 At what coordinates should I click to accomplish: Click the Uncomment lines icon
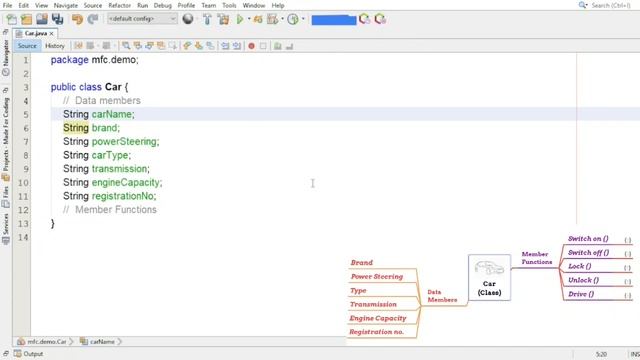click(289, 46)
